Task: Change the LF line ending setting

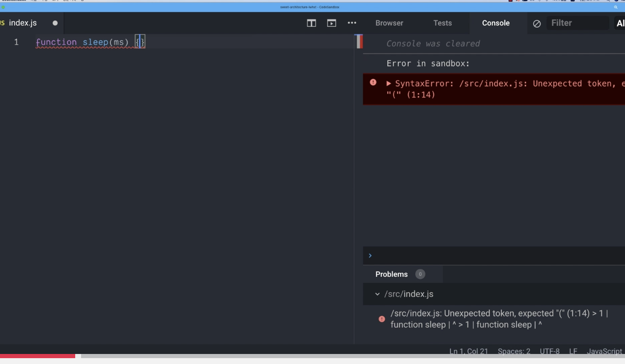Action: (x=573, y=351)
